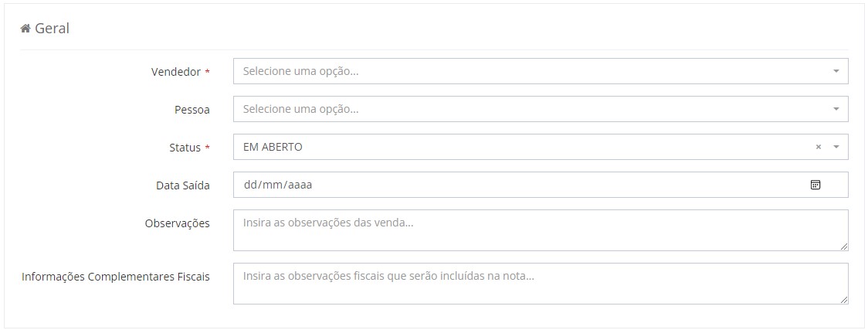Image resolution: width=868 pixels, height=330 pixels.
Task: Click the Pessoa placeholder text 'Selecione uma opção...'
Action: [x=300, y=109]
